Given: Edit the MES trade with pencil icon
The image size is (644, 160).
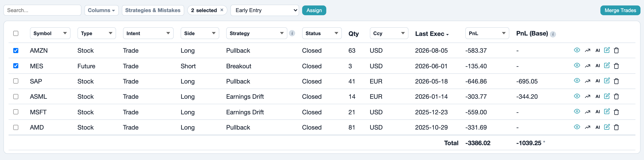Looking at the screenshot, I should pyautogui.click(x=607, y=65).
